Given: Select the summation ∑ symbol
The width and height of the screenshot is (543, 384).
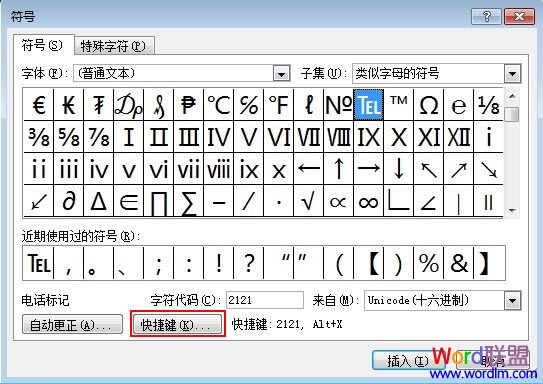Looking at the screenshot, I should click(x=188, y=201).
